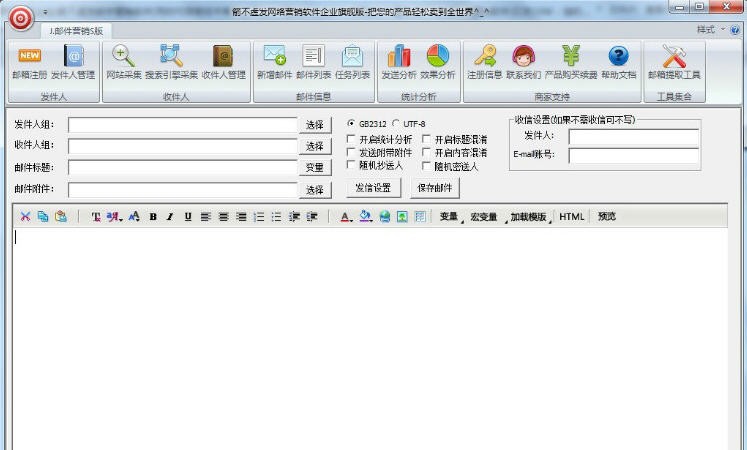Focus the 发件人组 input field
Viewport: 747px width, 450px height.
[x=183, y=125]
